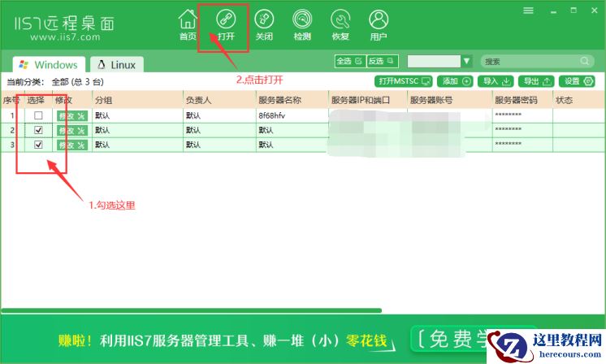Expand the category dropdown arrow
Image resolution: width=606 pixels, height=364 pixels.
click(x=466, y=61)
